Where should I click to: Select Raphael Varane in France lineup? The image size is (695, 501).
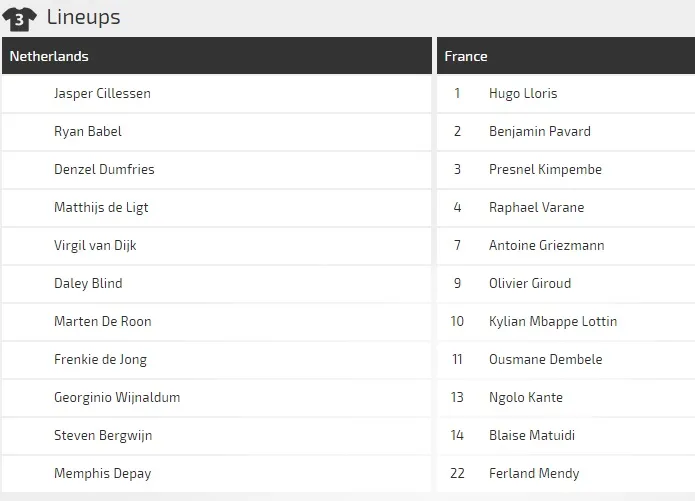click(537, 208)
